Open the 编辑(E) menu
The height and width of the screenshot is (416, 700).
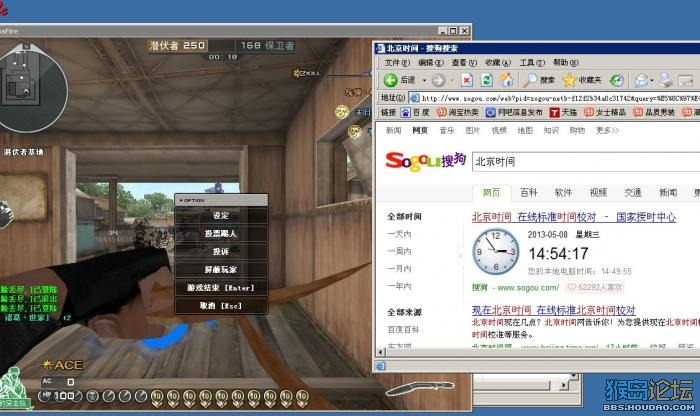click(x=431, y=62)
